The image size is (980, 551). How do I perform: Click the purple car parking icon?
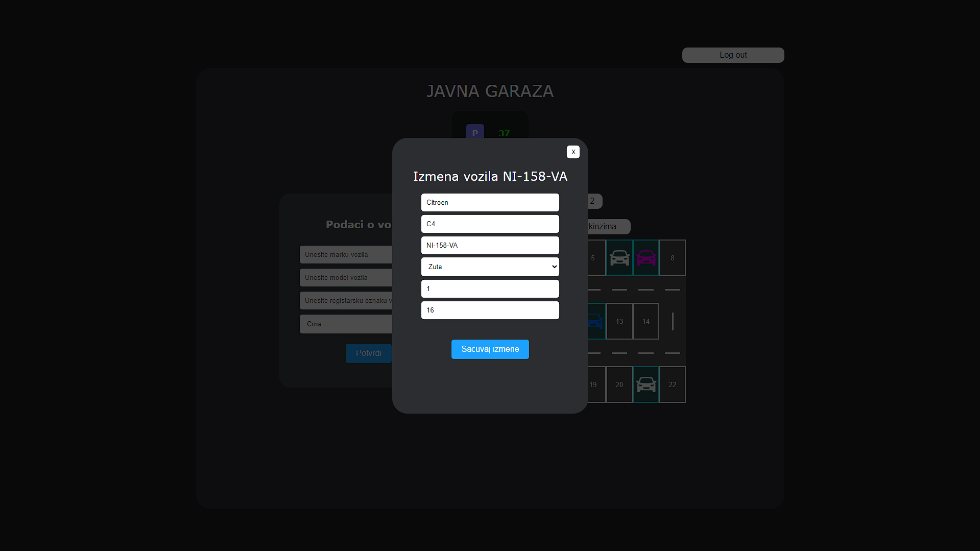pos(646,258)
